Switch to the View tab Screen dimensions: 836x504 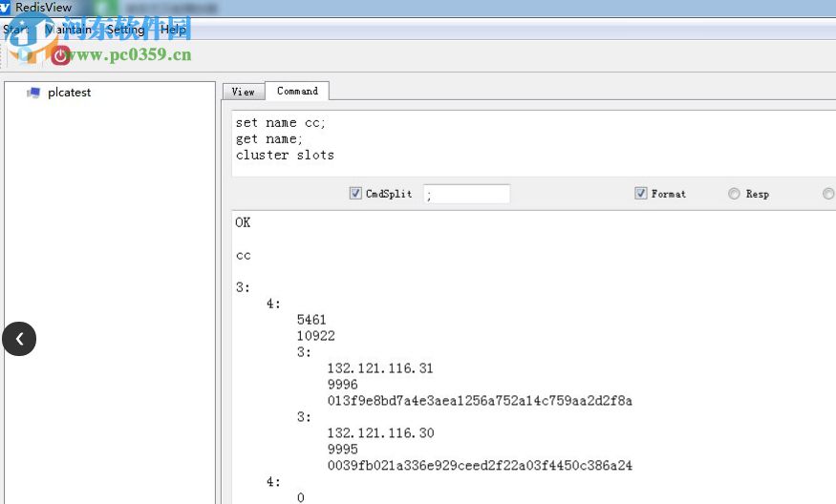click(x=243, y=92)
